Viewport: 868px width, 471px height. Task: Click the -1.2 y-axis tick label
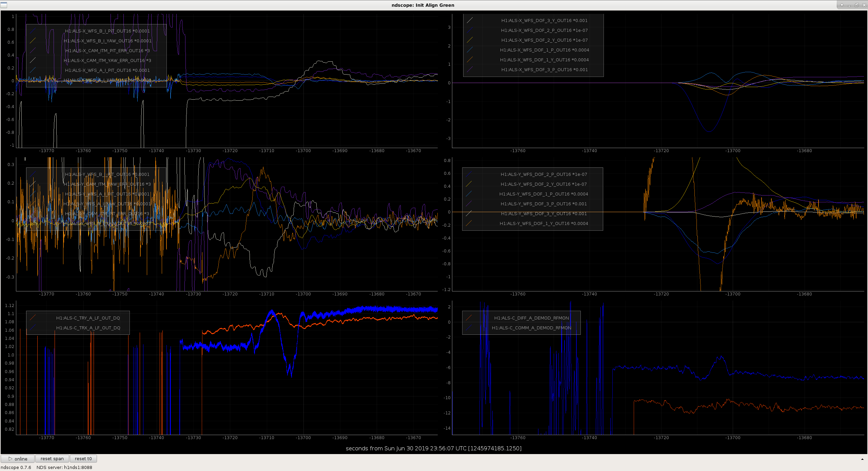point(446,289)
